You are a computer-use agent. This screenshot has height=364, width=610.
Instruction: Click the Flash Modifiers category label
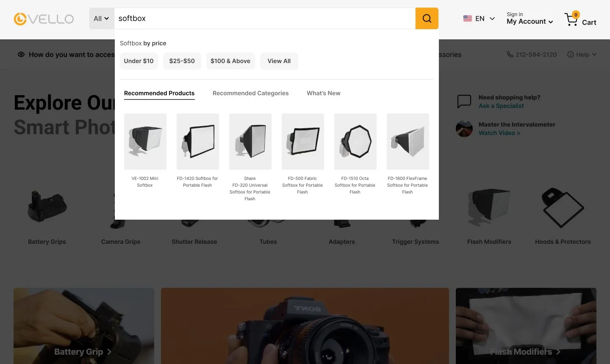[489, 242]
